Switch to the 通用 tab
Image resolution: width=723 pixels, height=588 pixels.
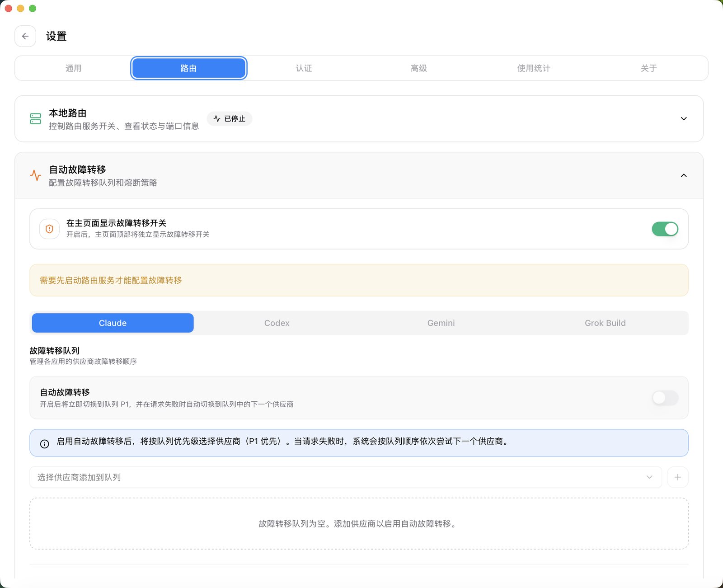click(74, 68)
